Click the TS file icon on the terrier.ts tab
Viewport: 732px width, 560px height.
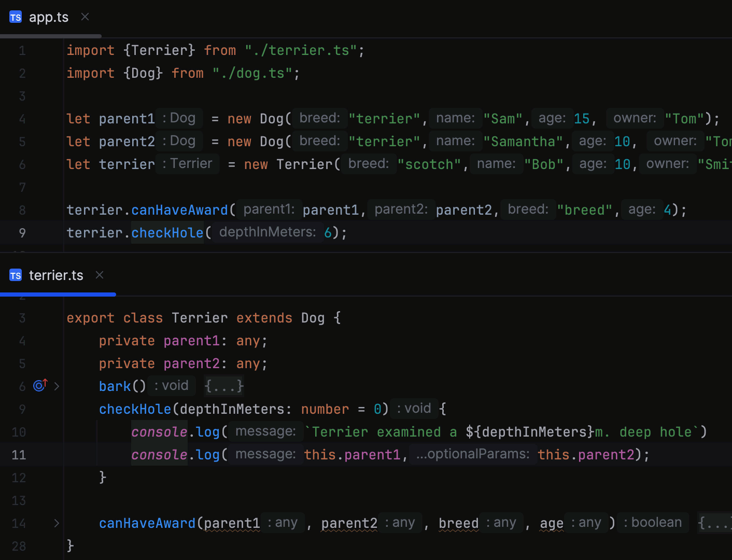tap(16, 275)
